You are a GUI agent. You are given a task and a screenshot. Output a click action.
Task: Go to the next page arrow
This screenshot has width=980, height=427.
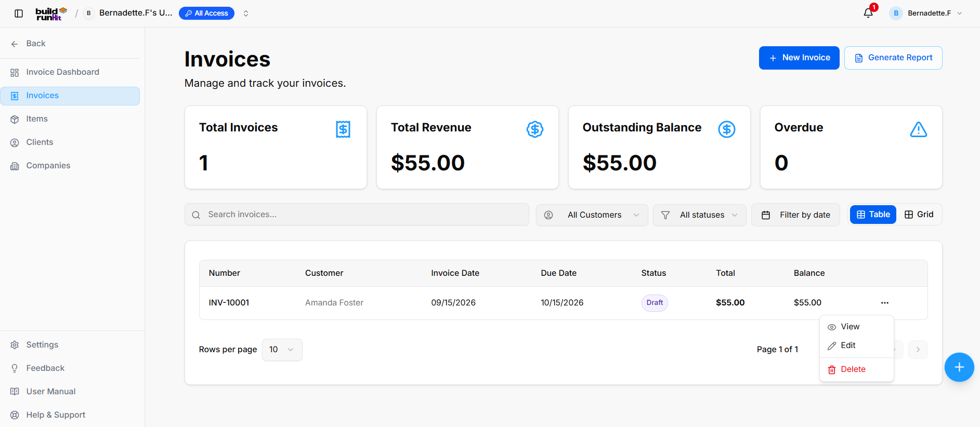tap(918, 350)
